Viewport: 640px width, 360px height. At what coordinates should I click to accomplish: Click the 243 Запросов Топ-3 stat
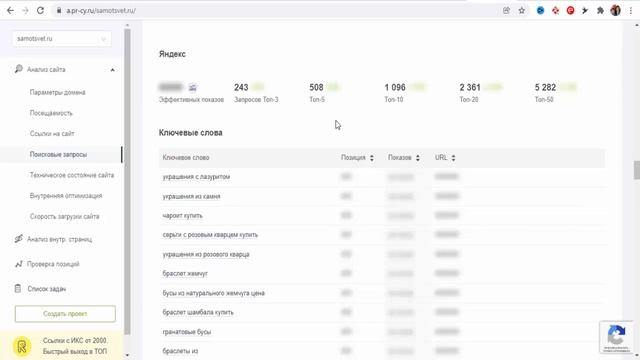click(256, 93)
